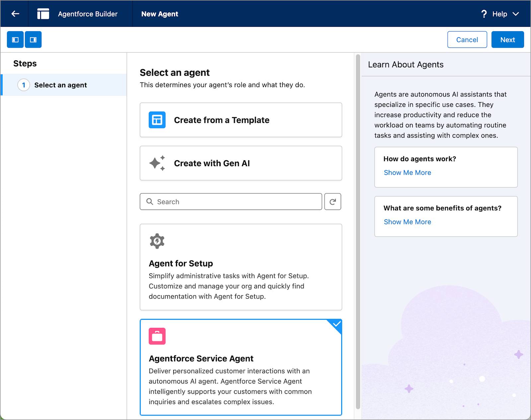
Task: Select the Agent for Setup card
Action: tap(241, 267)
